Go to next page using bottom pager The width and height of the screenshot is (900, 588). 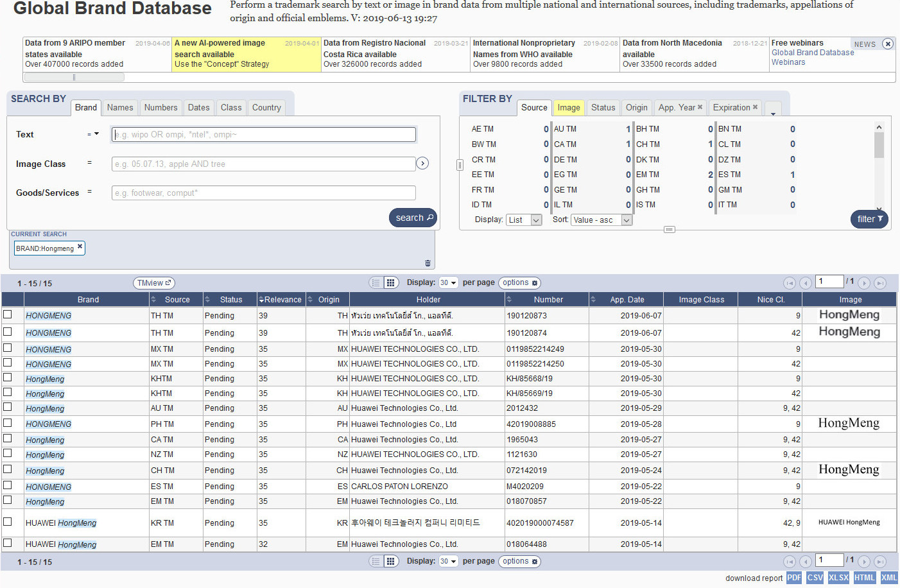coord(864,561)
